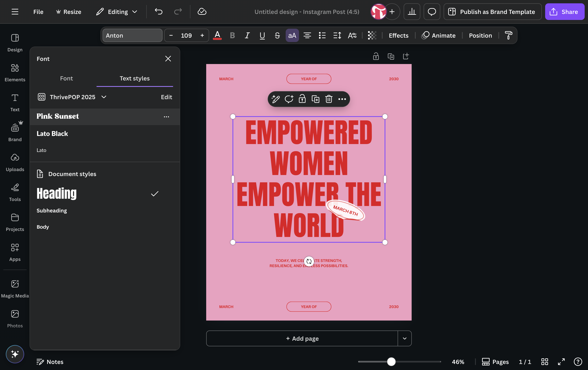Open grid view of pages
The height and width of the screenshot is (370, 588).
545,362
